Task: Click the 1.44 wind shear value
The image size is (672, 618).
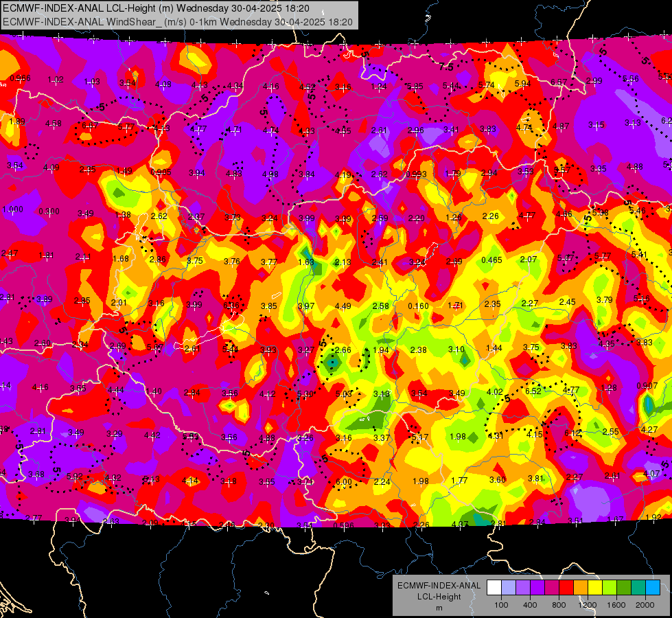Action: pyautogui.click(x=494, y=348)
